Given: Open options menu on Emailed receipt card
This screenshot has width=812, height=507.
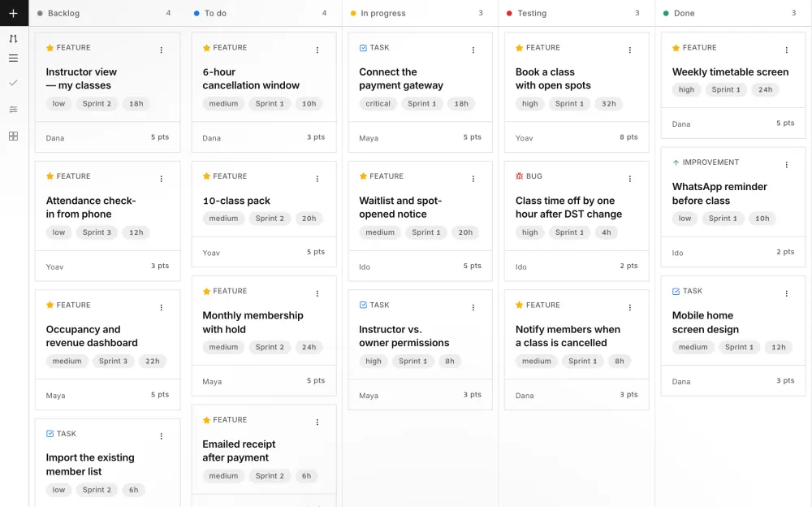Looking at the screenshot, I should (x=317, y=422).
